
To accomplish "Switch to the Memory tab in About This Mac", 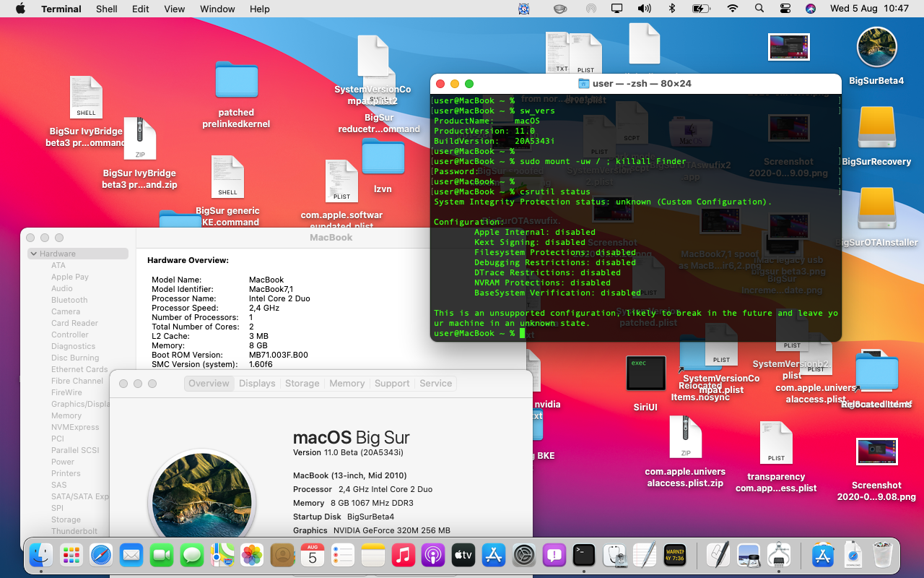I will click(x=347, y=384).
